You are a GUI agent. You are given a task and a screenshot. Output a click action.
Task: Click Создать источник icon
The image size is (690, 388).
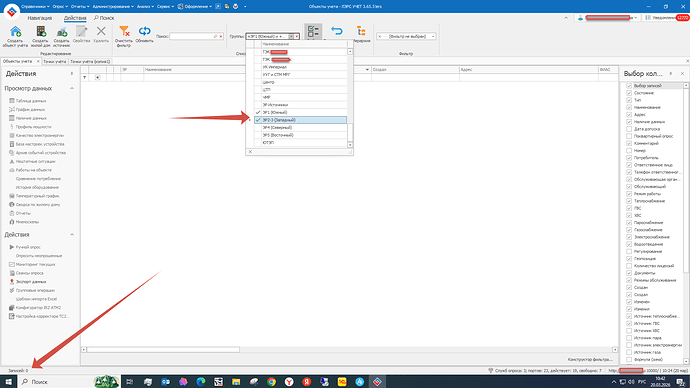62,31
